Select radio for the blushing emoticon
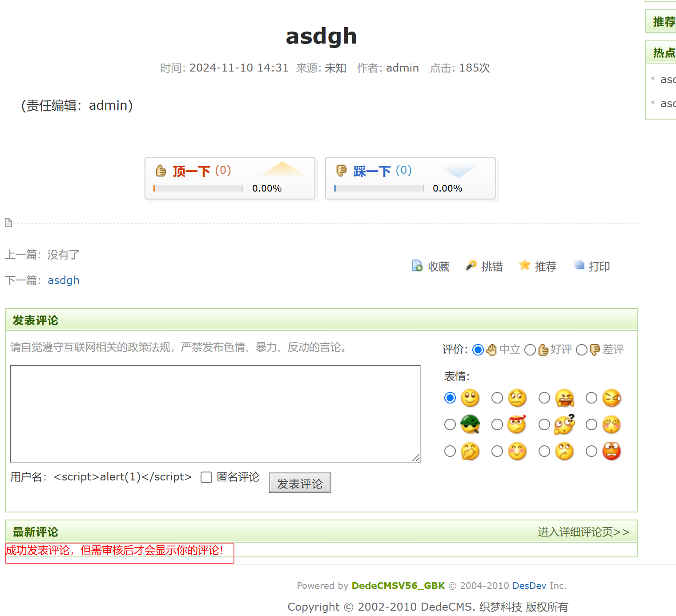This screenshot has height=616, width=676. point(497,451)
